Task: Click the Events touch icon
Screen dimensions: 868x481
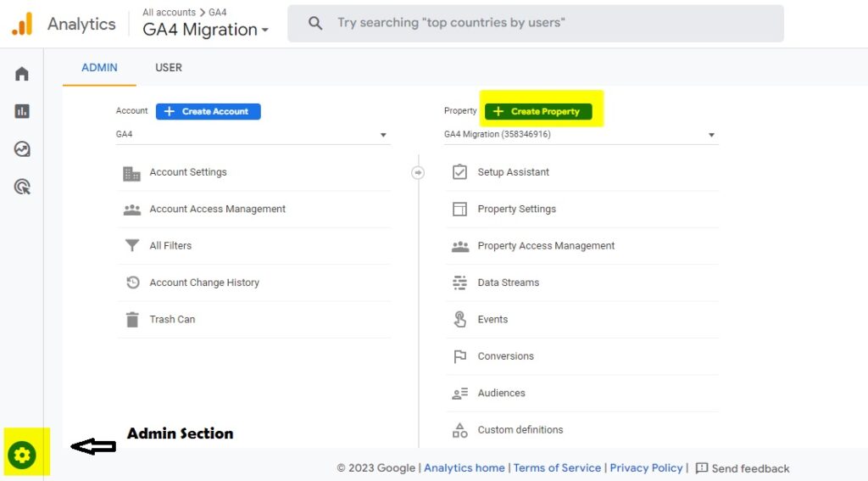Action: click(x=459, y=319)
